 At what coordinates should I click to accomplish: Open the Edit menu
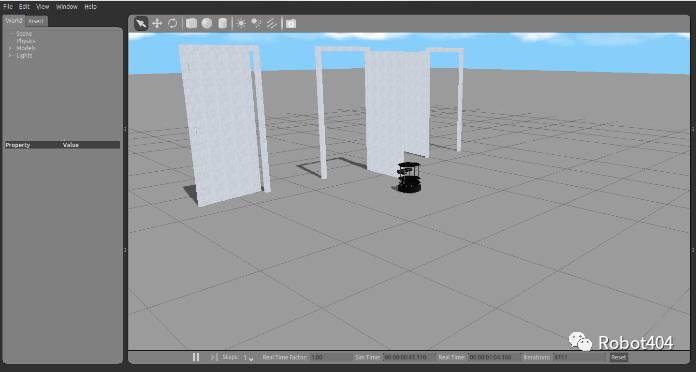click(24, 7)
